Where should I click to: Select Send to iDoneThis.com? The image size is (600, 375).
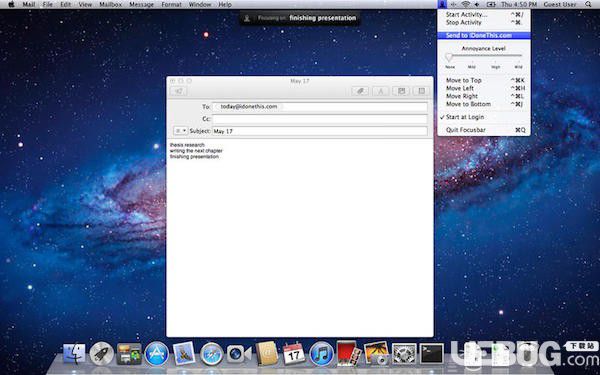click(484, 36)
